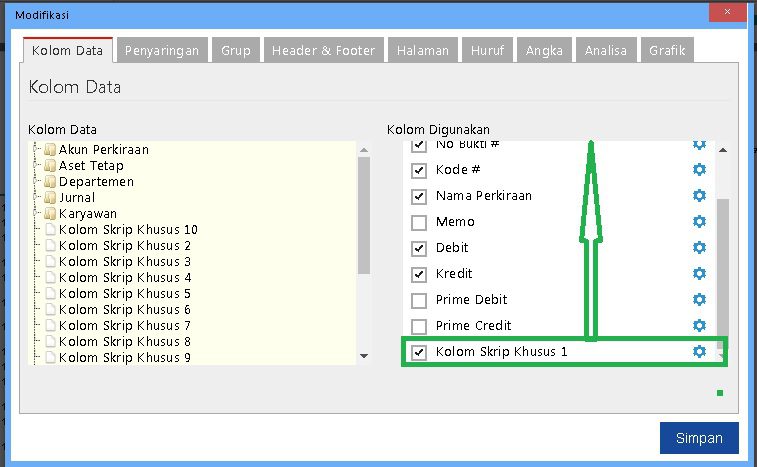Screen dimensions: 757x467
Task: Open gear settings for Nama Perkiraan column
Action: point(699,196)
